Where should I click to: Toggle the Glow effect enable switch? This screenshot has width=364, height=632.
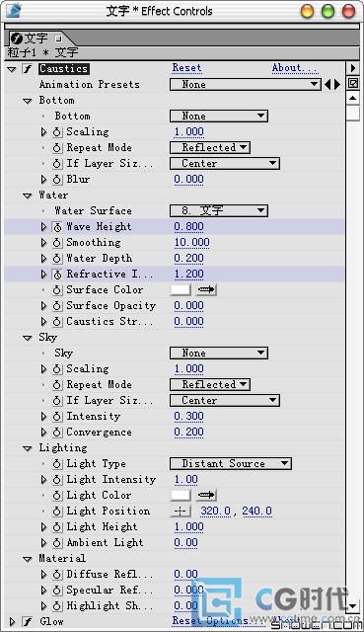(x=28, y=621)
